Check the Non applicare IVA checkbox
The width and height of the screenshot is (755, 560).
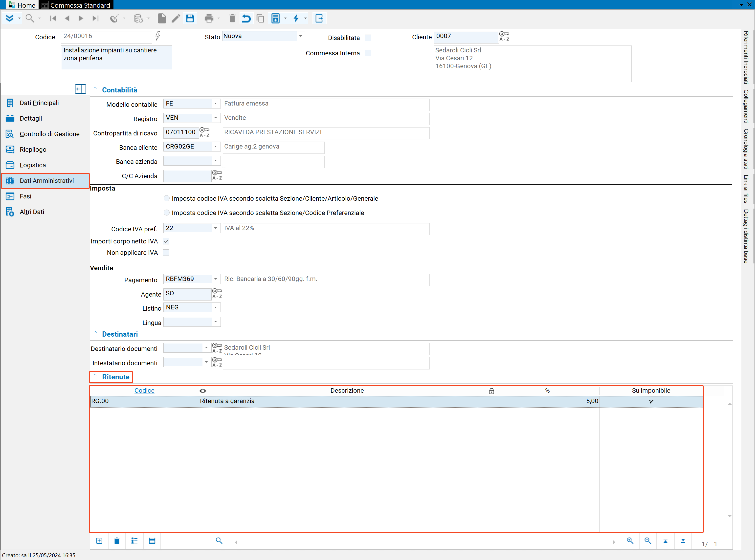coord(166,253)
